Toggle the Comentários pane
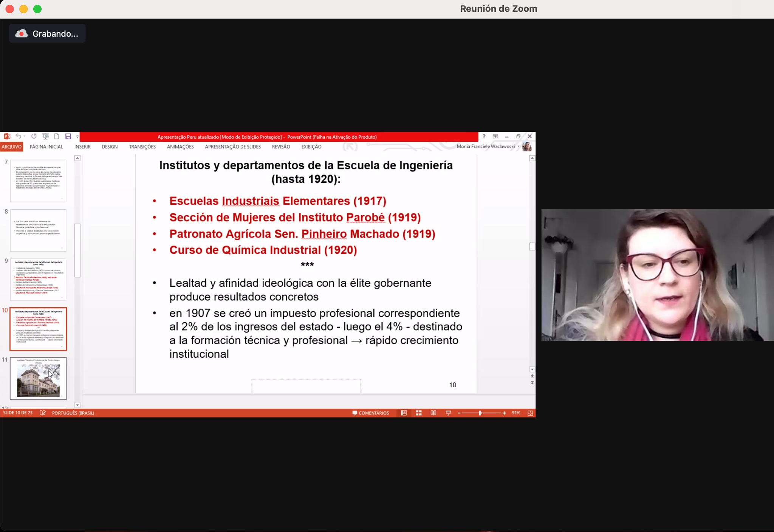774x532 pixels. 370,413
